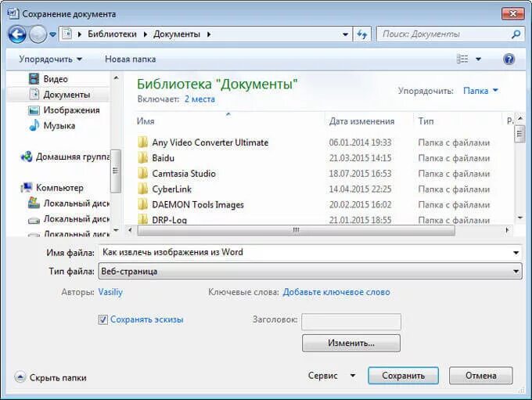The height and width of the screenshot is (400, 532).
Task: Select the DRP-Log folder
Action: coord(169,220)
